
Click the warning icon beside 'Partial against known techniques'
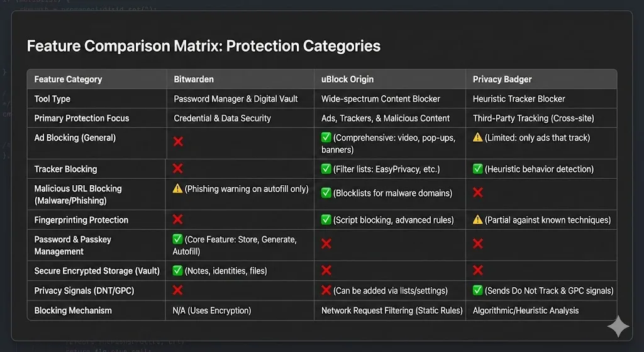478,220
